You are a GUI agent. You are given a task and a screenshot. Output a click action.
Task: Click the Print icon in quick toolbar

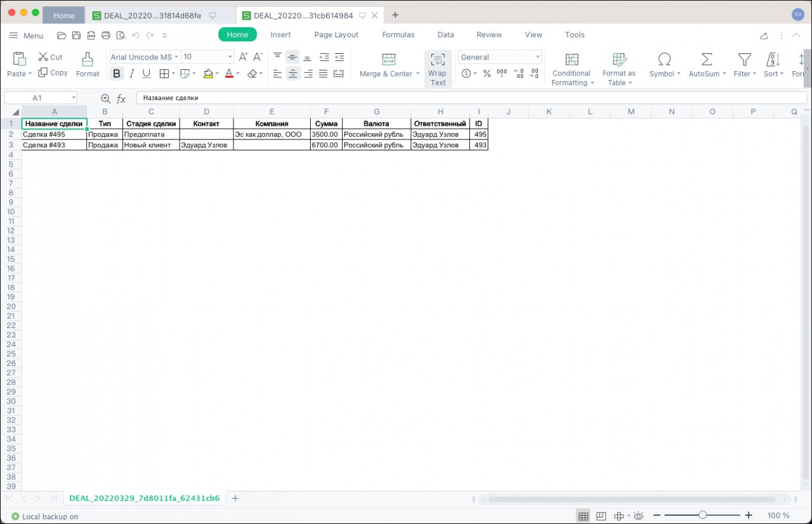(x=106, y=36)
